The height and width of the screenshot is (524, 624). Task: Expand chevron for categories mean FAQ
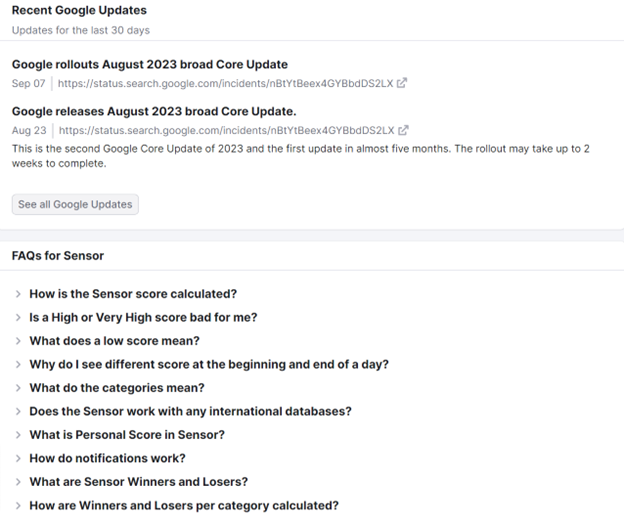click(x=18, y=388)
